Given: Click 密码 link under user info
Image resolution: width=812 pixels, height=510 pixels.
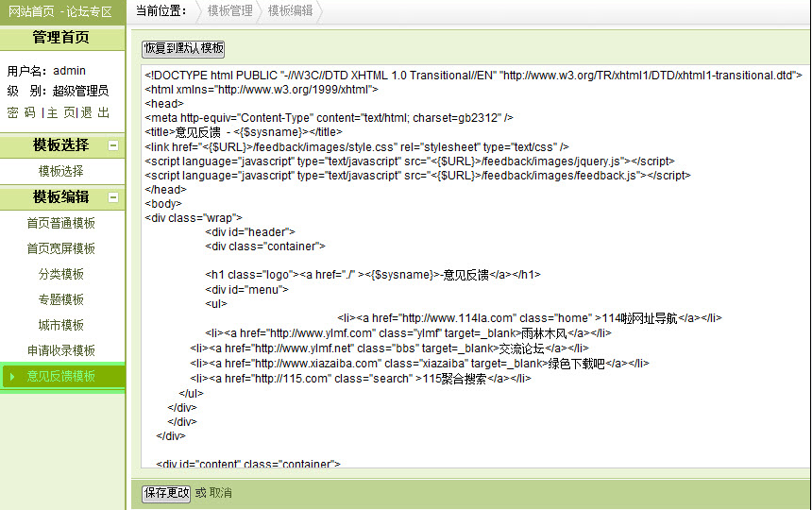Looking at the screenshot, I should [x=21, y=112].
